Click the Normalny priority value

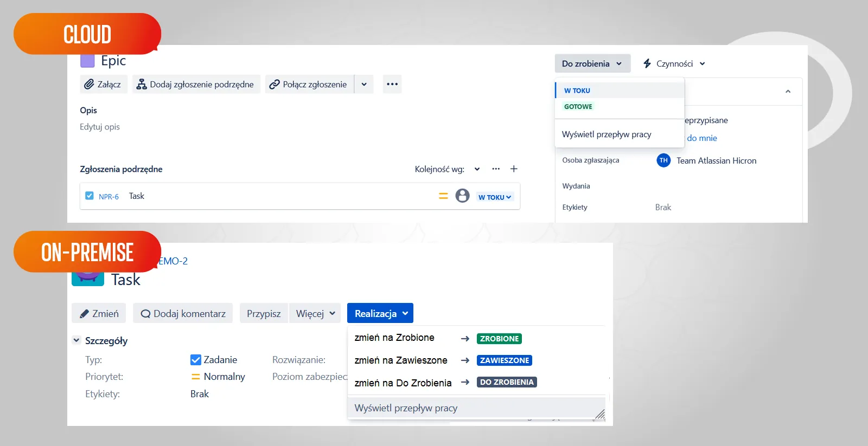coord(224,377)
